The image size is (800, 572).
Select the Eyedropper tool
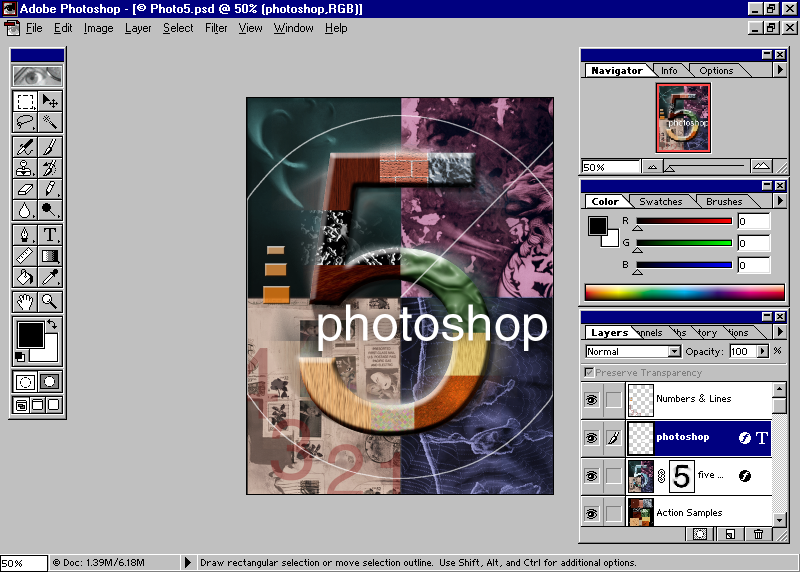50,277
